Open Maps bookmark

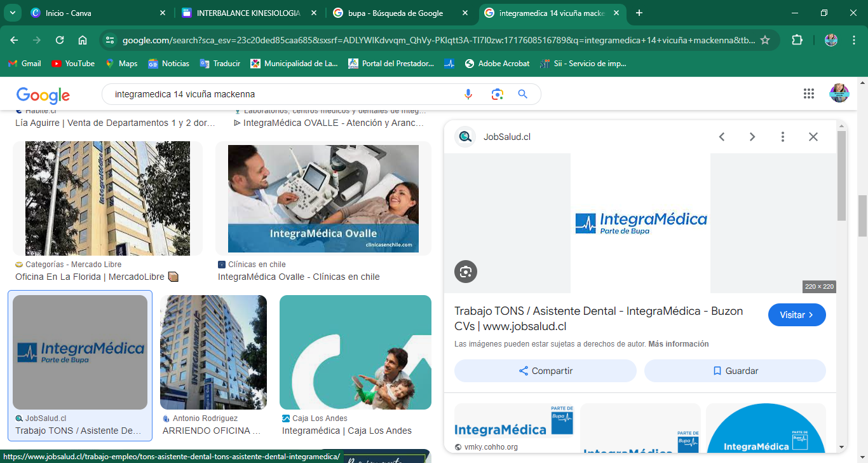(121, 64)
